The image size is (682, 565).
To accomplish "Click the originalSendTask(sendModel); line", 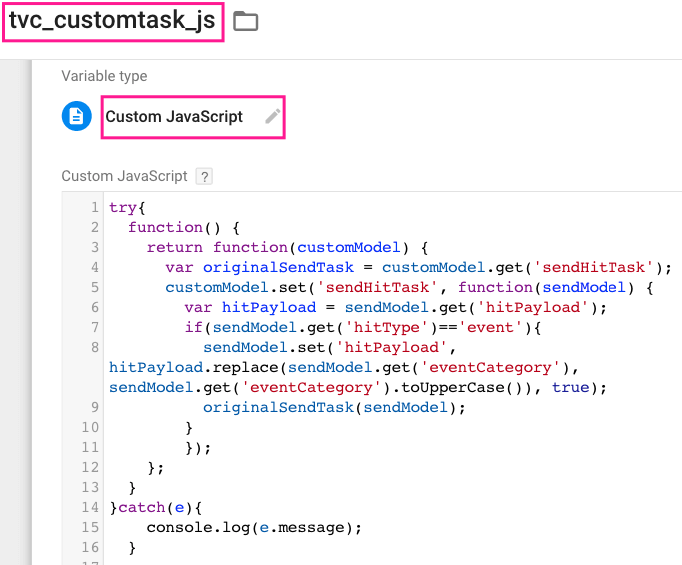I will coord(334,408).
